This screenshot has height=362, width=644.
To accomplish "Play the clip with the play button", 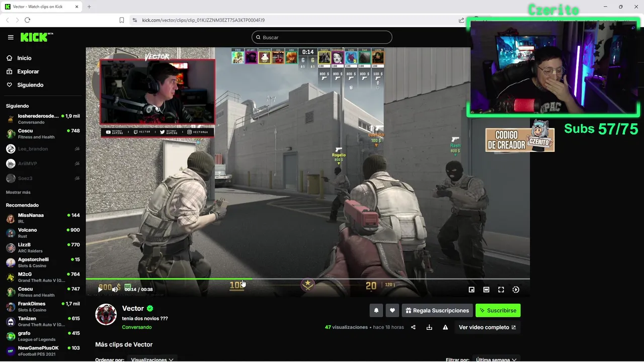I will pyautogui.click(x=100, y=289).
